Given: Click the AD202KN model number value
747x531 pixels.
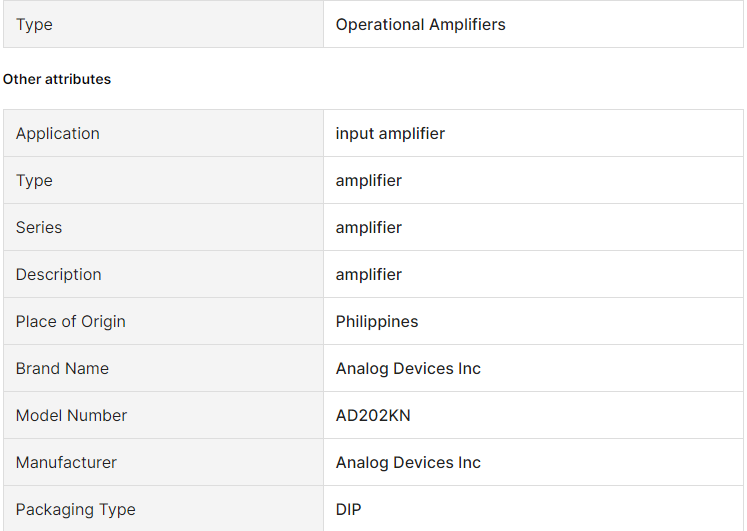Looking at the screenshot, I should point(373,415).
